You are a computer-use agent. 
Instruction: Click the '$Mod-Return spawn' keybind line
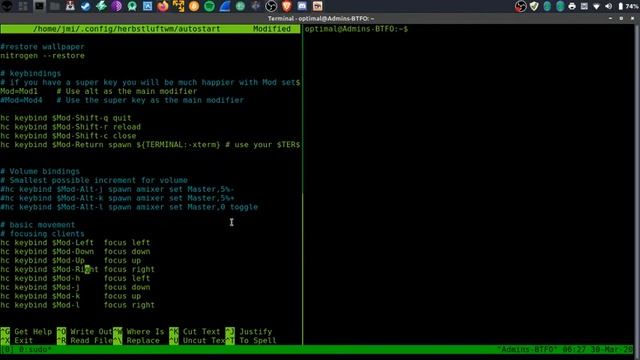[150, 145]
